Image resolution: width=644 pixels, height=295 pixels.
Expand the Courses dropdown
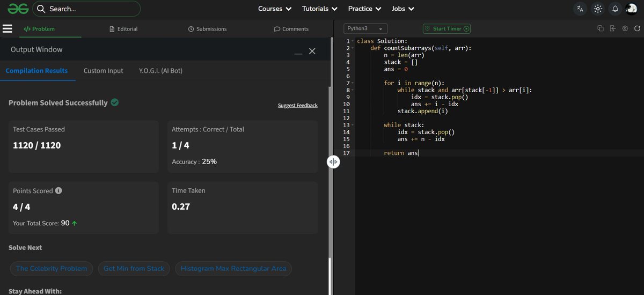(275, 9)
